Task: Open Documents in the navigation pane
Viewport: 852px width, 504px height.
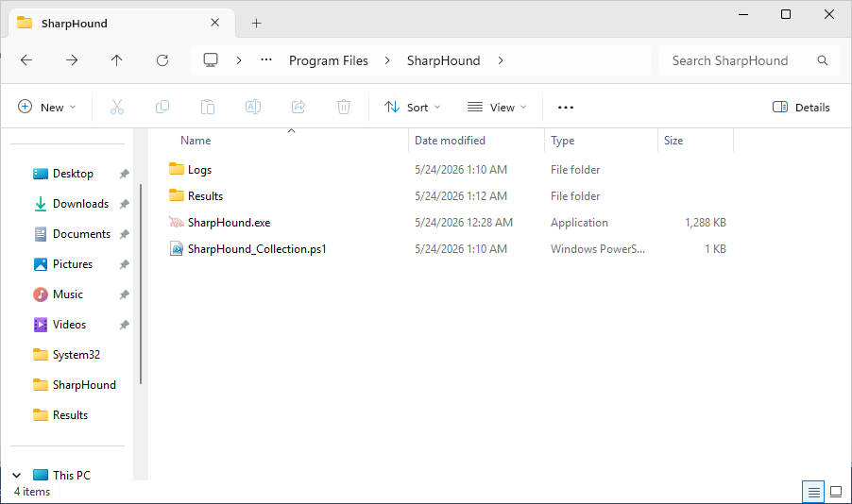Action: click(81, 234)
